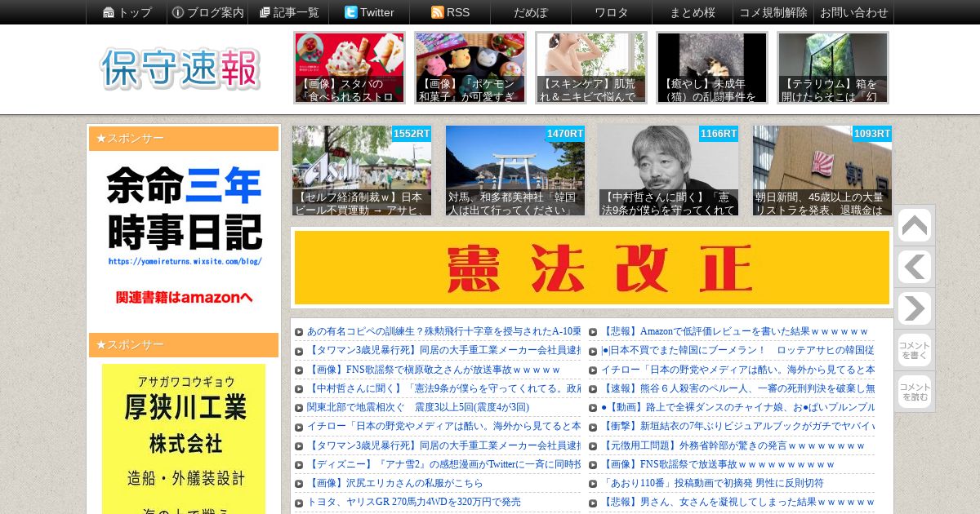This screenshot has height=514, width=980.
Task: Open the RSS feed menu link
Action: tap(450, 12)
